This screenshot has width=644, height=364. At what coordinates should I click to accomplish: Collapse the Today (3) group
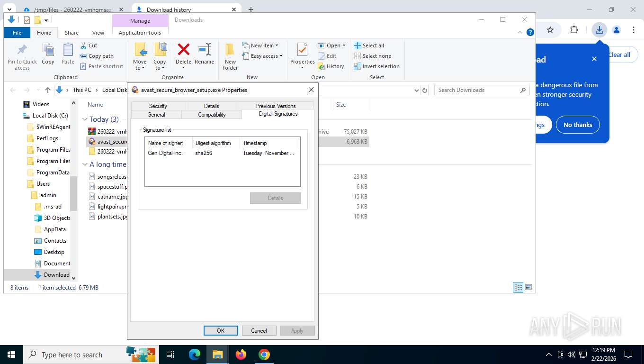click(x=85, y=119)
